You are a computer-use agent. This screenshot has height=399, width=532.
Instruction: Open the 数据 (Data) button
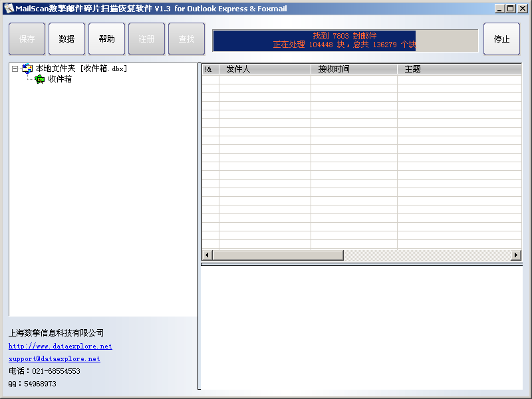click(67, 39)
